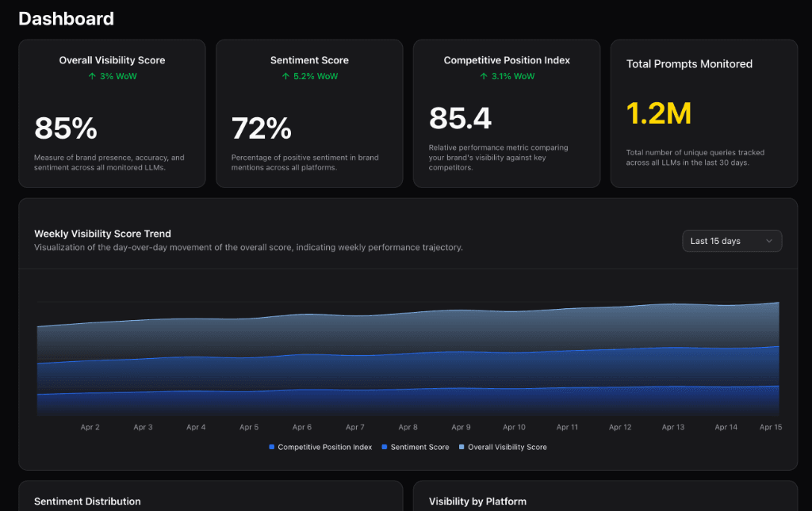This screenshot has height=511, width=812.
Task: Click the Dashboard heading
Action: (66, 18)
